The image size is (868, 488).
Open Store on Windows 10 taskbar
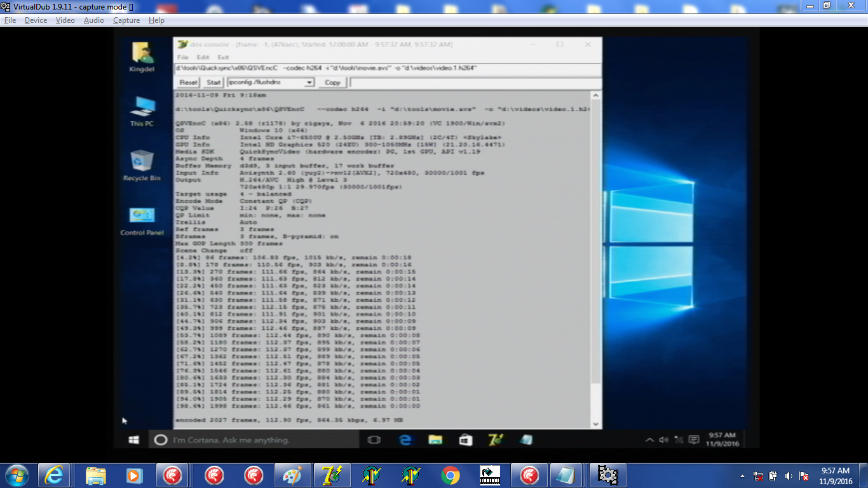(x=466, y=440)
